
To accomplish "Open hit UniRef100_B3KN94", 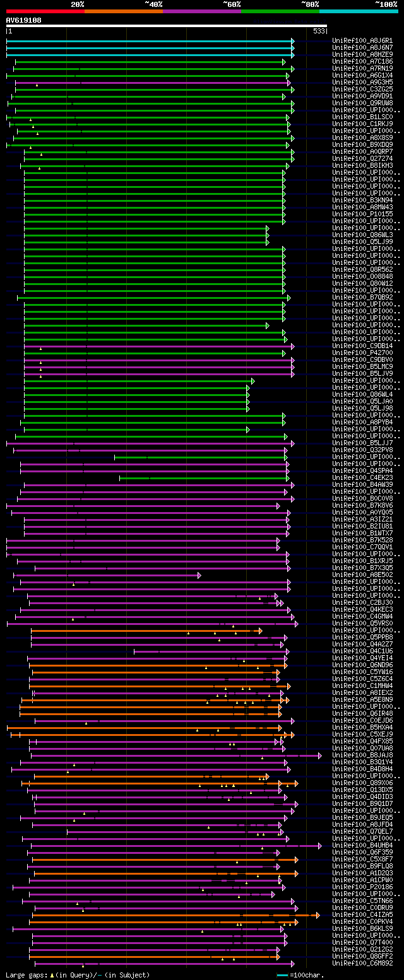I will tap(362, 201).
